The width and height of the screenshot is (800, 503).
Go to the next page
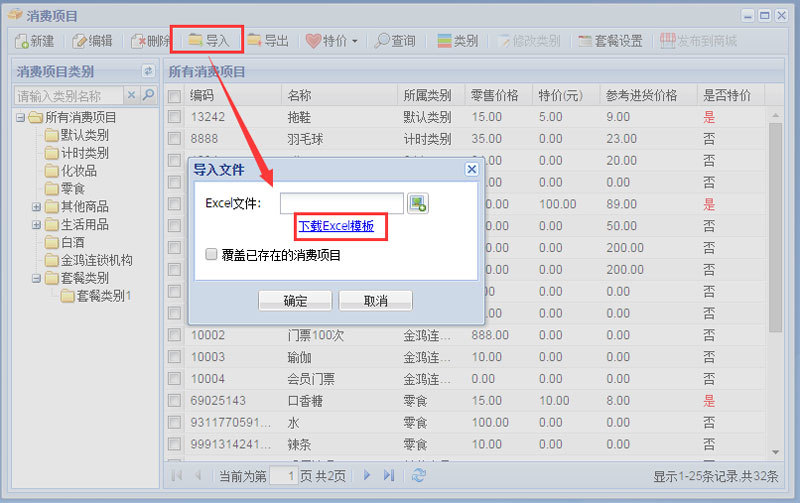tap(367, 475)
